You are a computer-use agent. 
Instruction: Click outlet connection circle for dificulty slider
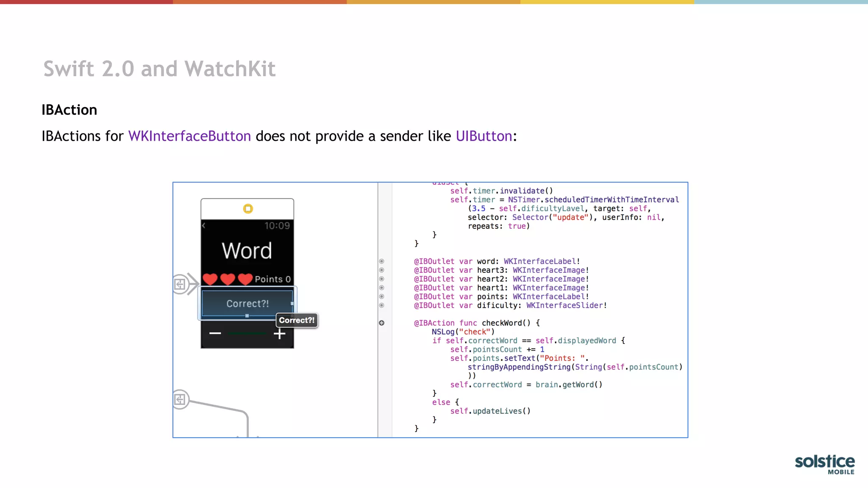[381, 305]
